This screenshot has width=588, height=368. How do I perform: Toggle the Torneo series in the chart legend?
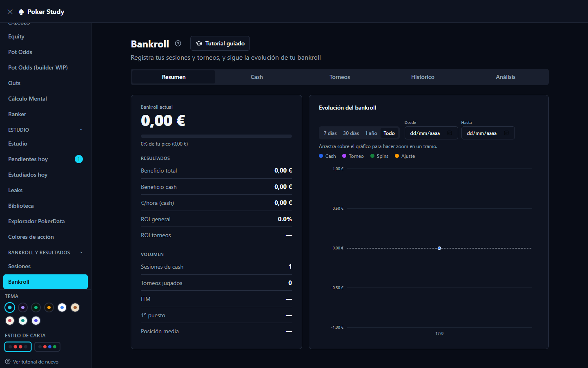pos(353,156)
